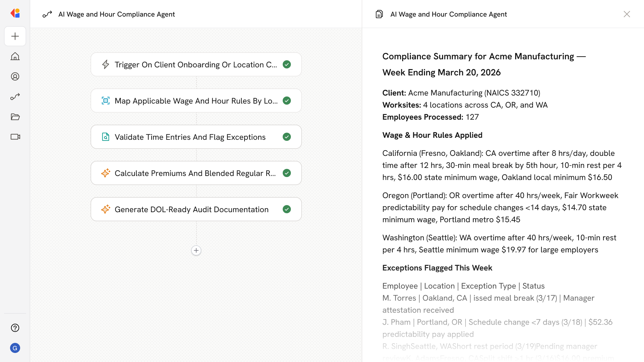Open the help question mark icon
The image size is (644, 362).
[15, 328]
